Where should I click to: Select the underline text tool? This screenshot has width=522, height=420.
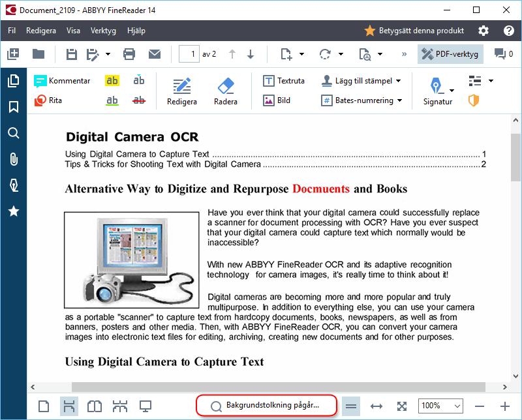[x=112, y=100]
